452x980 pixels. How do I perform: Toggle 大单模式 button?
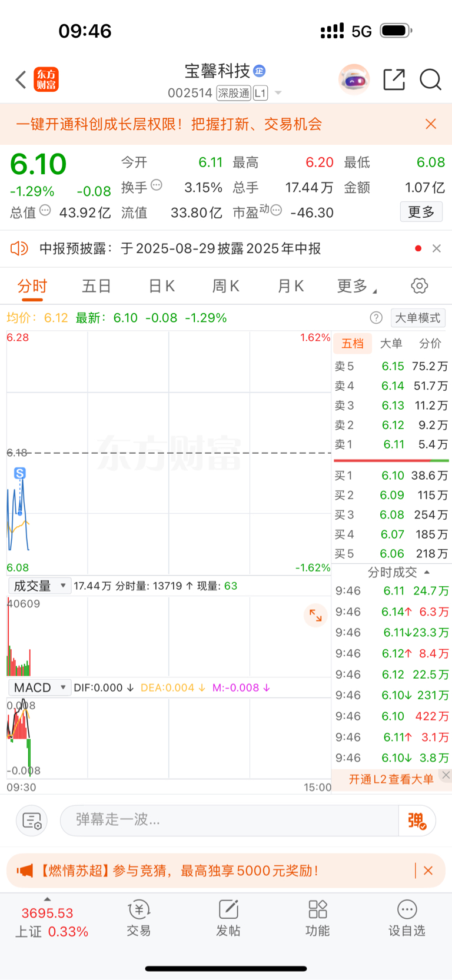(x=418, y=318)
